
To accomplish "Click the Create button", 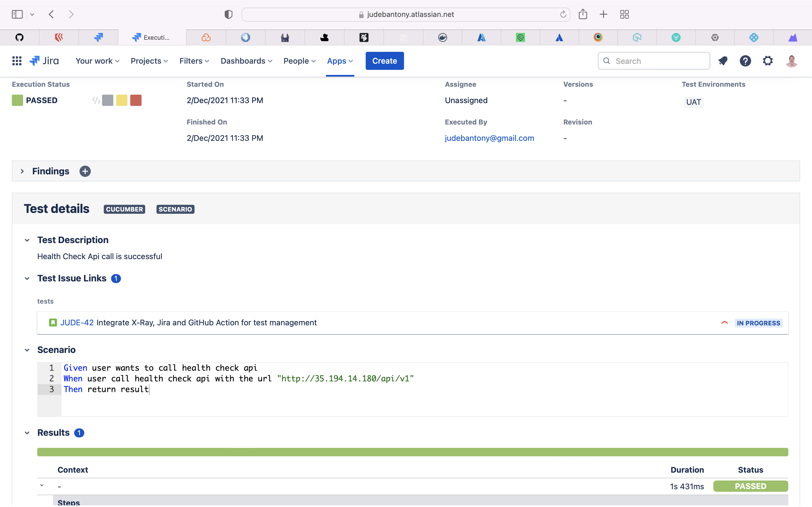I will pos(384,61).
